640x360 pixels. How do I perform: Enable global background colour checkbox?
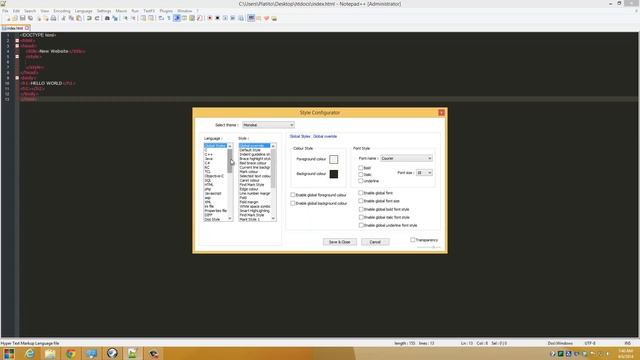pyautogui.click(x=293, y=203)
